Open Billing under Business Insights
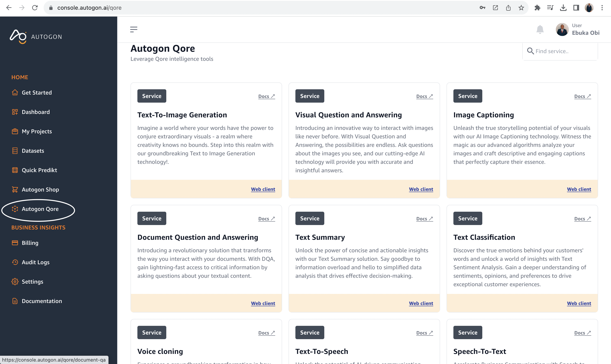 [x=30, y=243]
